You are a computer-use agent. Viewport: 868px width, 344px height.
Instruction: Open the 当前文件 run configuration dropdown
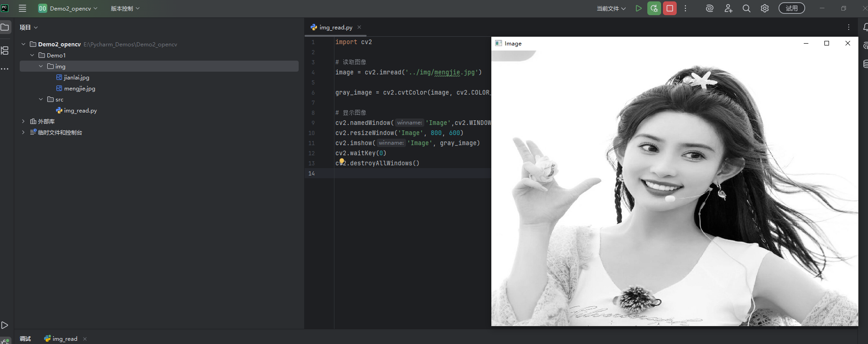pyautogui.click(x=611, y=8)
